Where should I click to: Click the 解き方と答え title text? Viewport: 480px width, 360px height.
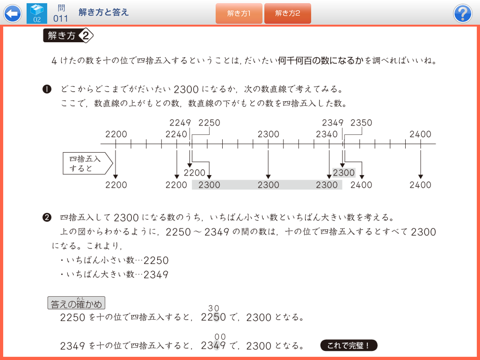pyautogui.click(x=103, y=13)
